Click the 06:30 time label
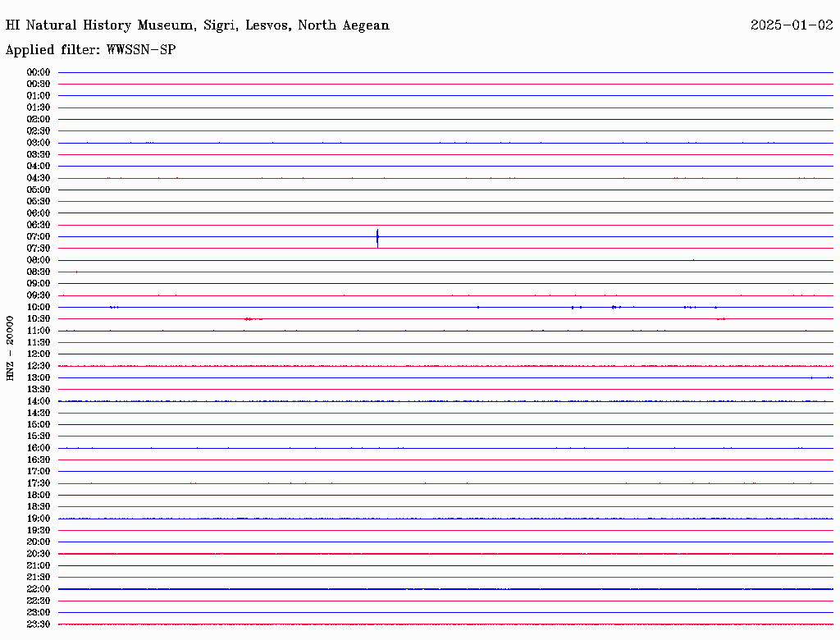Screen dimensions: 840x640 [39, 225]
